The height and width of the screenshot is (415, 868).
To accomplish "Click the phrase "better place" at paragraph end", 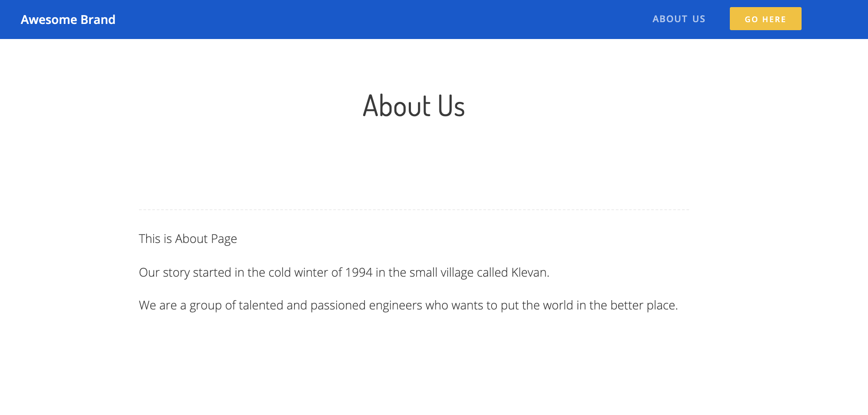I will point(643,305).
